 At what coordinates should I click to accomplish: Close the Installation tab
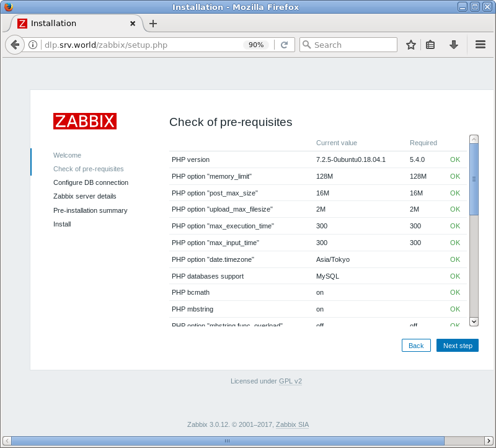[x=133, y=24]
